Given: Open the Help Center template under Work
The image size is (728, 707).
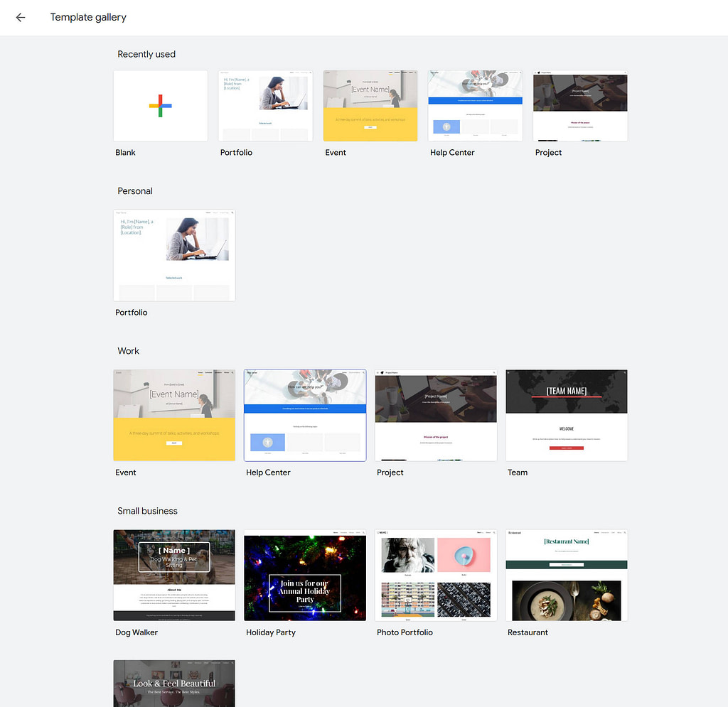Looking at the screenshot, I should pyautogui.click(x=304, y=415).
